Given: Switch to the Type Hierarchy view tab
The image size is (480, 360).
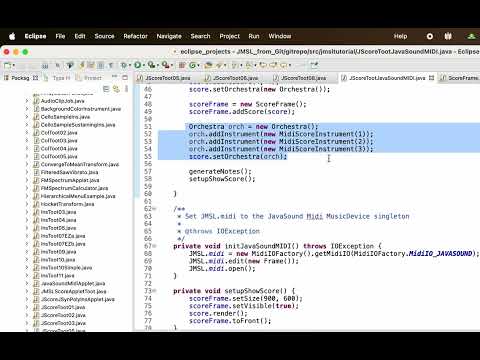Looking at the screenshot, I should tap(58, 78).
